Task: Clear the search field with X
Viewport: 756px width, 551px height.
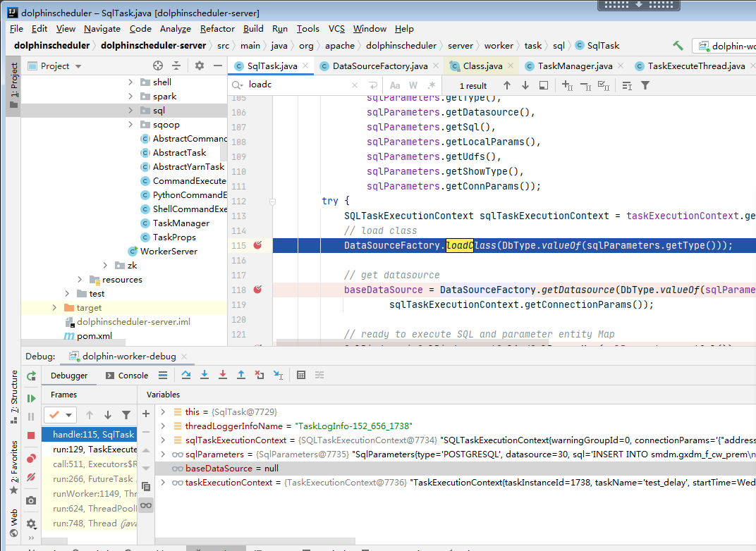Action: click(x=355, y=85)
